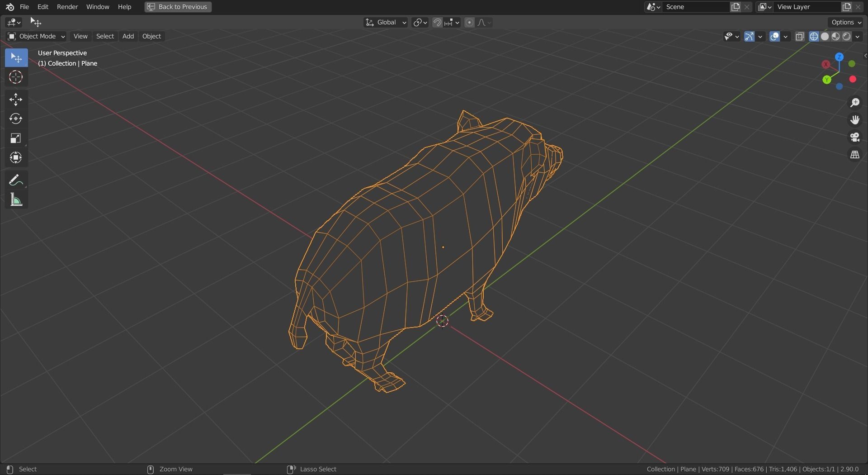Open the pivot point dropdown
The height and width of the screenshot is (475, 868).
click(420, 23)
